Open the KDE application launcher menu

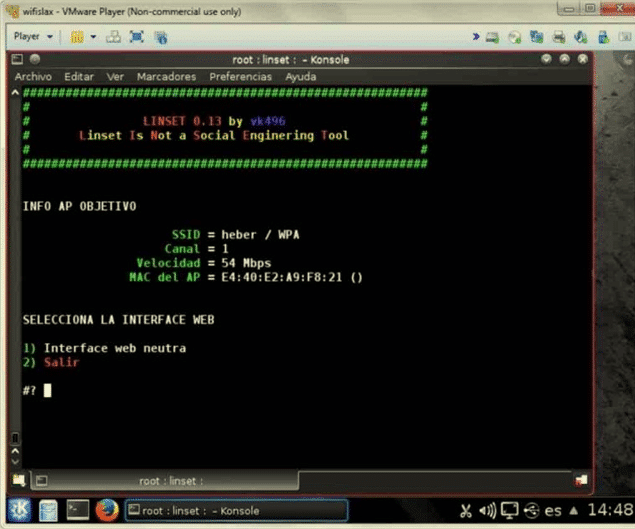19,510
